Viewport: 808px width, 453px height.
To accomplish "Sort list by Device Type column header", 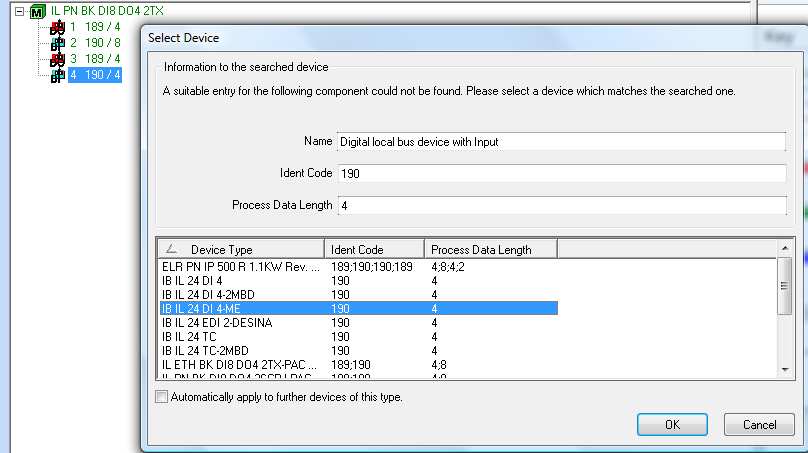I will tap(241, 249).
